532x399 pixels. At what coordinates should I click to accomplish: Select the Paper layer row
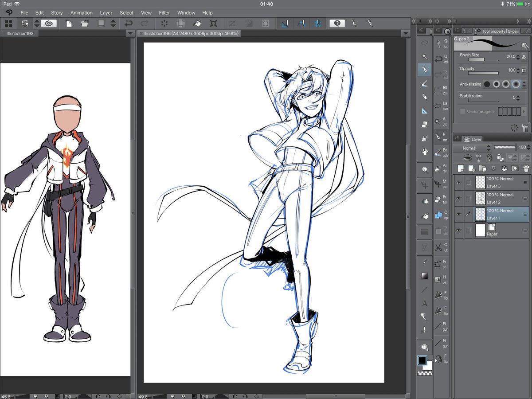[x=492, y=230]
